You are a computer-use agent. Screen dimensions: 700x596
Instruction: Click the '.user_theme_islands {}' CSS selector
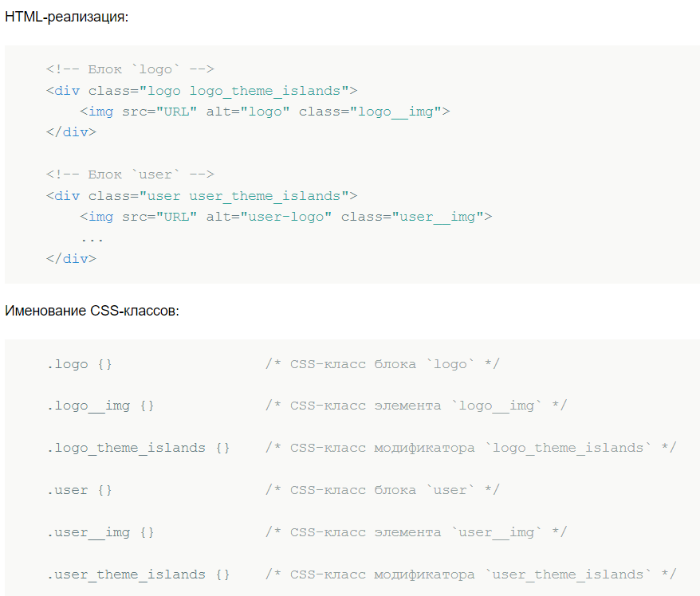pos(138,574)
